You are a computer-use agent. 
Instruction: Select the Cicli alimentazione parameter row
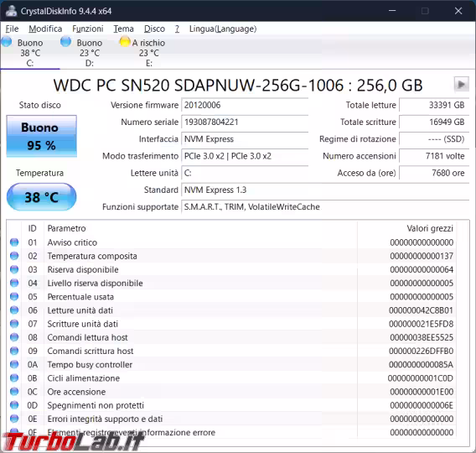(x=231, y=378)
